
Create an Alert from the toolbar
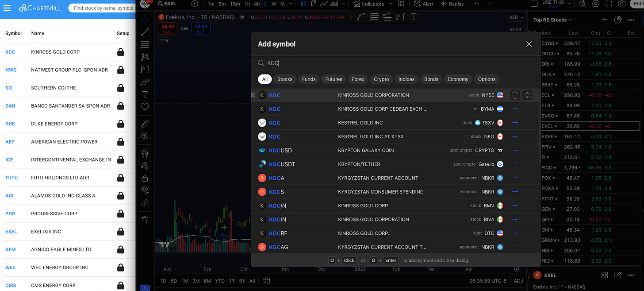424,4
